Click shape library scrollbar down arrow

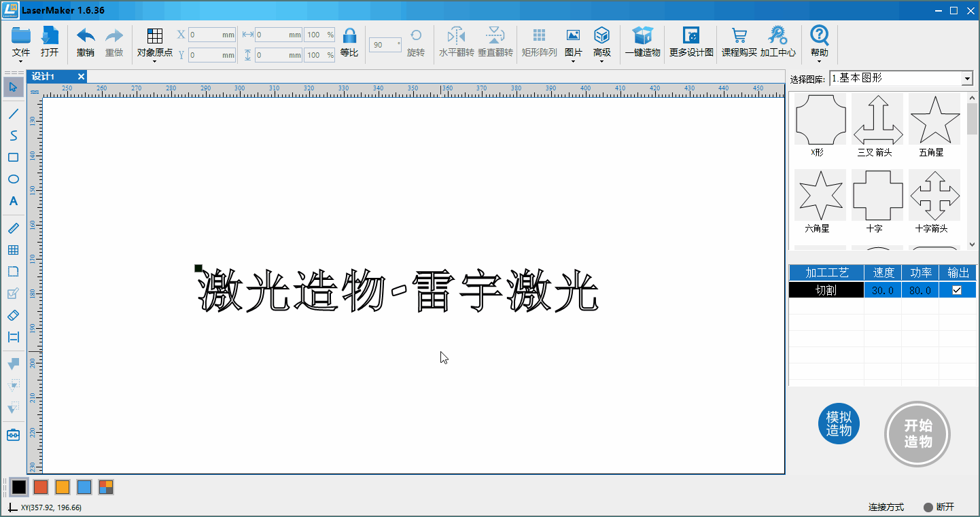pos(972,245)
